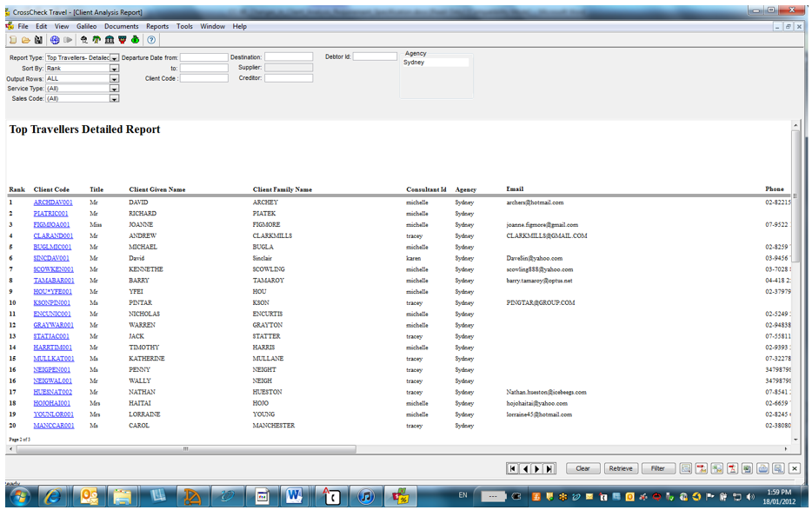Viewport: 812px width, 510px height.
Task: Click the Clear button
Action: (x=582, y=468)
